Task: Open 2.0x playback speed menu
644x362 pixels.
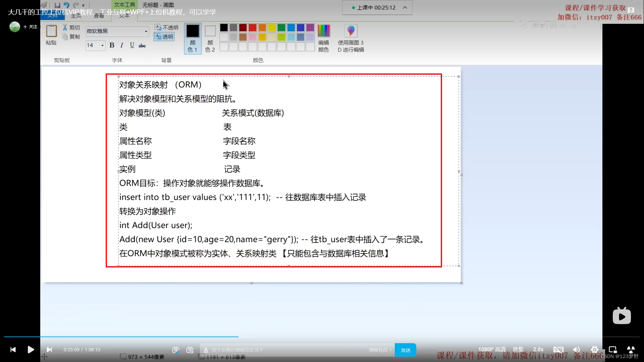Action: pyautogui.click(x=538, y=349)
